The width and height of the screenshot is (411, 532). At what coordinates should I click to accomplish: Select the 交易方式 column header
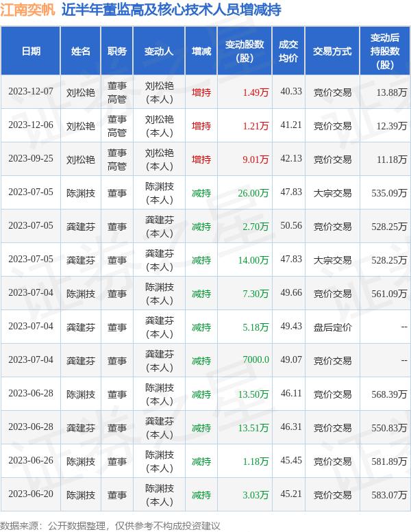click(x=332, y=51)
